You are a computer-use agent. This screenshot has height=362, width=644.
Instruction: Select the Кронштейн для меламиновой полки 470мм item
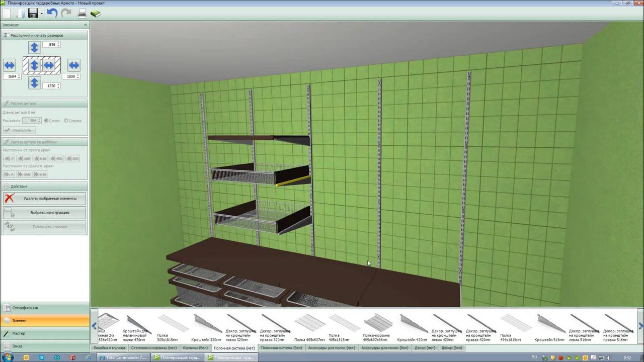click(x=137, y=327)
